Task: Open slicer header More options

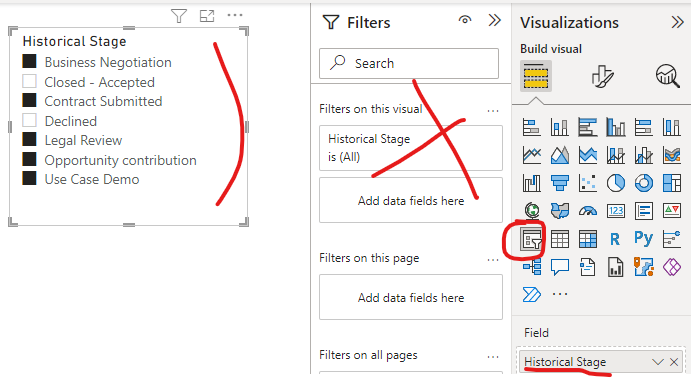Action: pyautogui.click(x=235, y=15)
